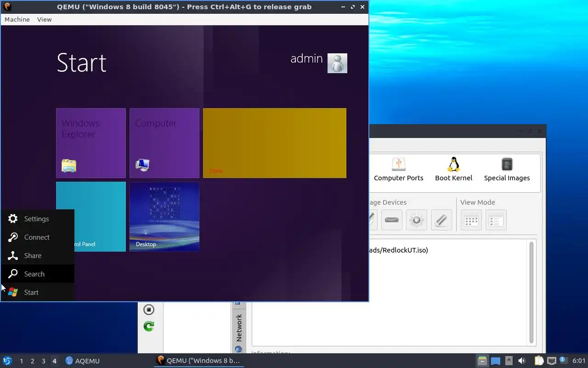Screen dimensions: 588x368
Task: Click the gray drive device icon in AQEMU
Action: [x=392, y=220]
